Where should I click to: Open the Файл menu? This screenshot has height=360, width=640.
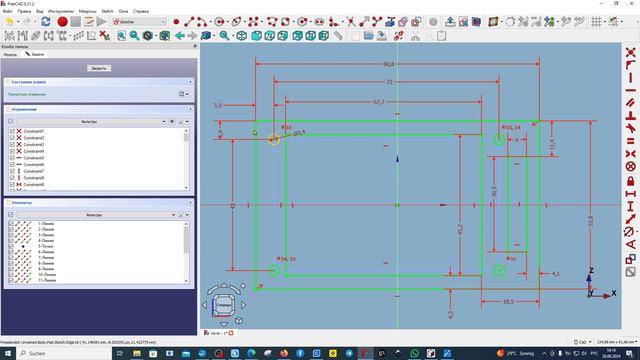click(7, 11)
